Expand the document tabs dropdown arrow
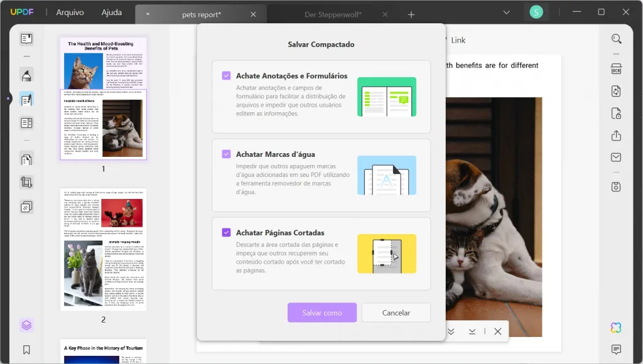This screenshot has height=364, width=643. tap(506, 12)
